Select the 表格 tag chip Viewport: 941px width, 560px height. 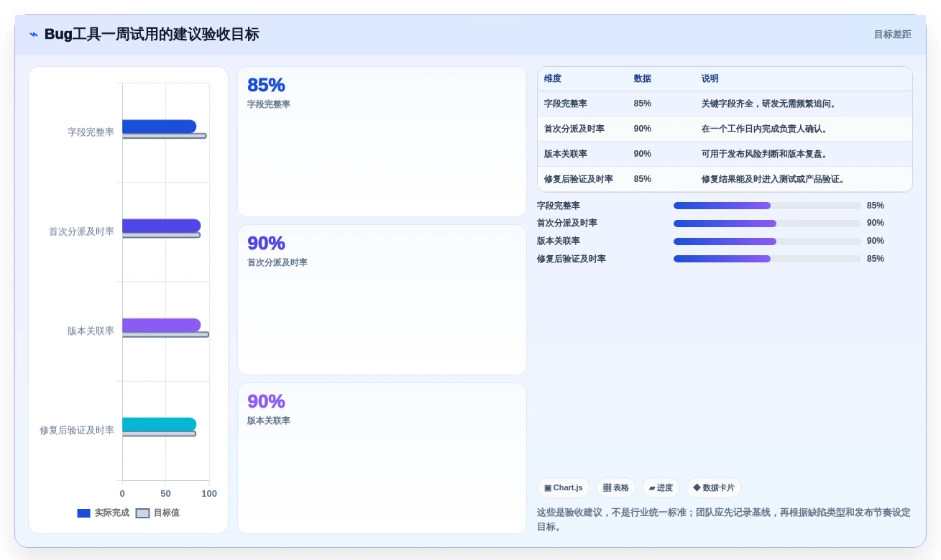pyautogui.click(x=616, y=488)
